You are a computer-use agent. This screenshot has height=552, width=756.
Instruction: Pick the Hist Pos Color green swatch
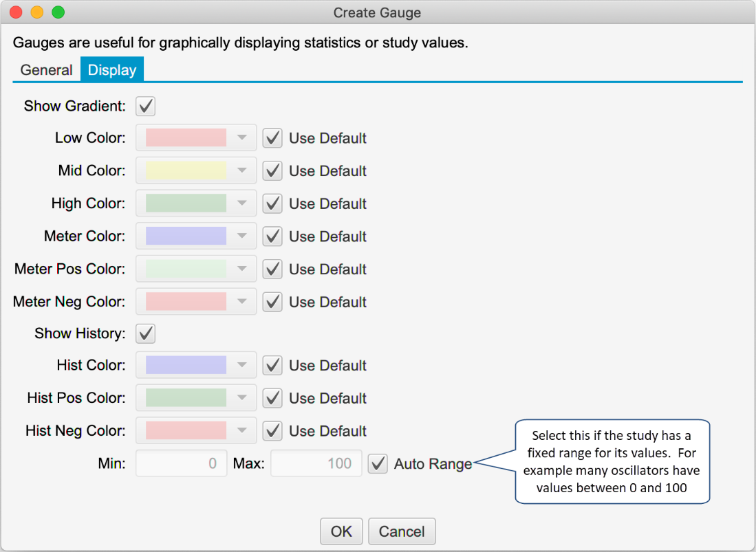186,398
